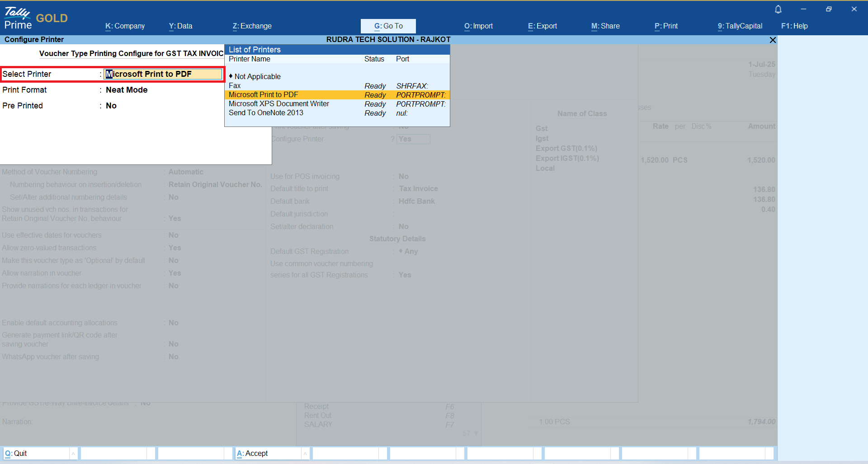
Task: Open the P: Print menu
Action: click(x=666, y=26)
